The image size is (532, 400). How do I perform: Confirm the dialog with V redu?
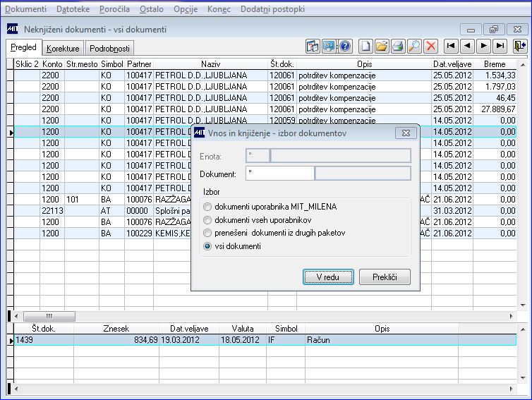(x=328, y=277)
